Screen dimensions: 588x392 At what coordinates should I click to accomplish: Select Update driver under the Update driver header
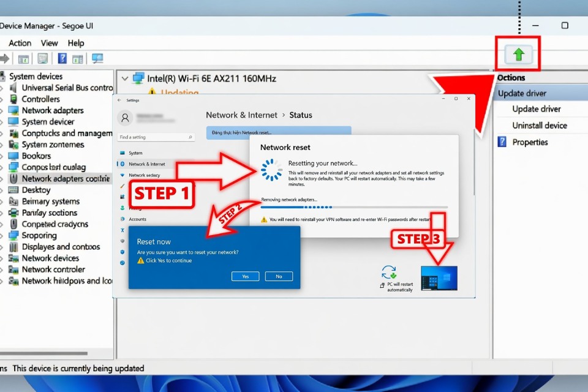tap(537, 109)
